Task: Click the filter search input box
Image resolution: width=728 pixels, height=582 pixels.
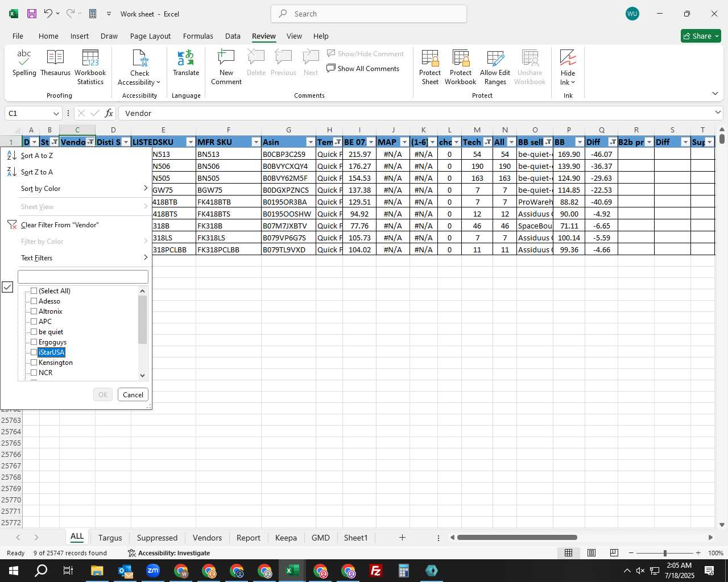Action: point(83,277)
